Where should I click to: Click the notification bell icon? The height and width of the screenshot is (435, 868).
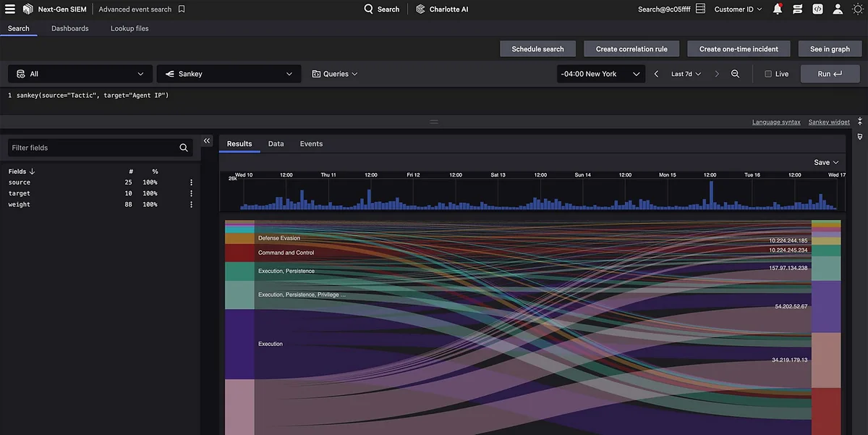coord(776,9)
